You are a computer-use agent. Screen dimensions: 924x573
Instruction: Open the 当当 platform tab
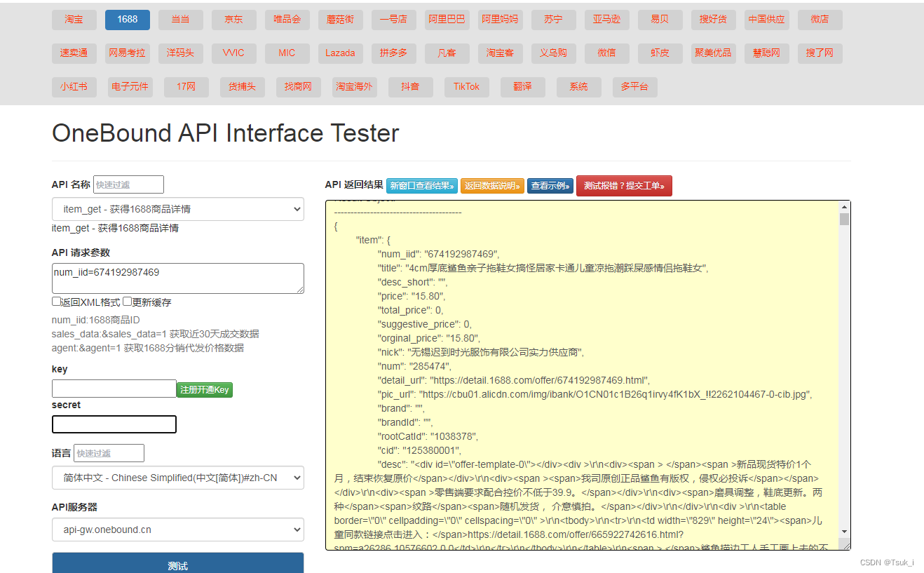tap(181, 20)
